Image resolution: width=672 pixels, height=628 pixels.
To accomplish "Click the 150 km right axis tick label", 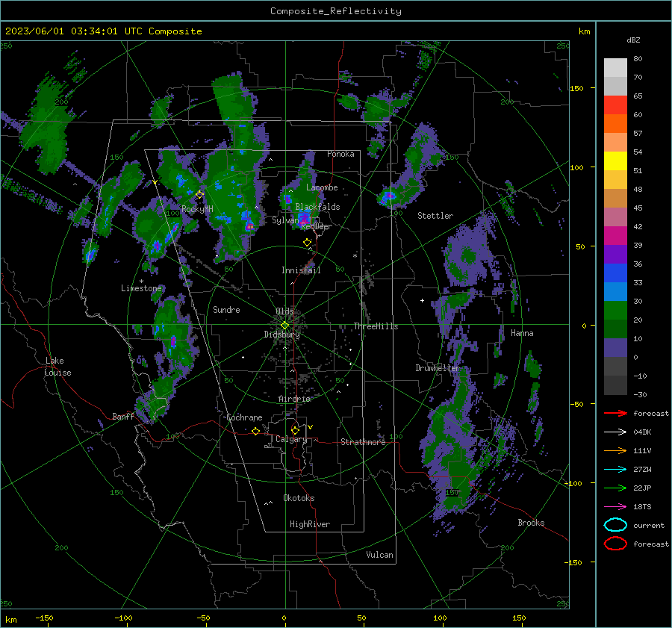I will click(x=577, y=88).
